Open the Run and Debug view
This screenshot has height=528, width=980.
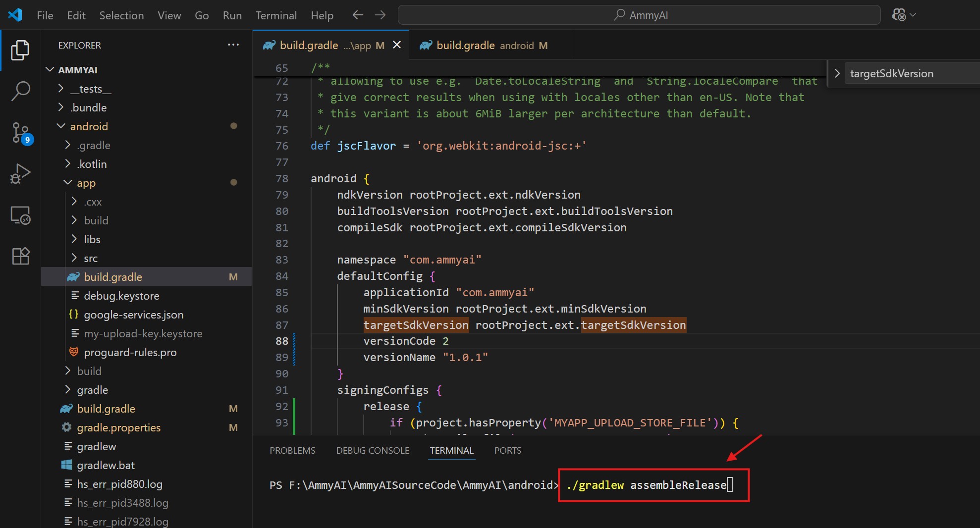[20, 174]
